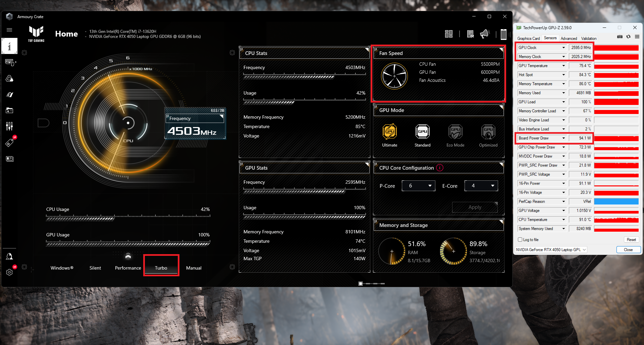Image resolution: width=644 pixels, height=345 pixels.
Task: Switch to Graphics Card tab in GPU-Z
Action: tap(529, 39)
